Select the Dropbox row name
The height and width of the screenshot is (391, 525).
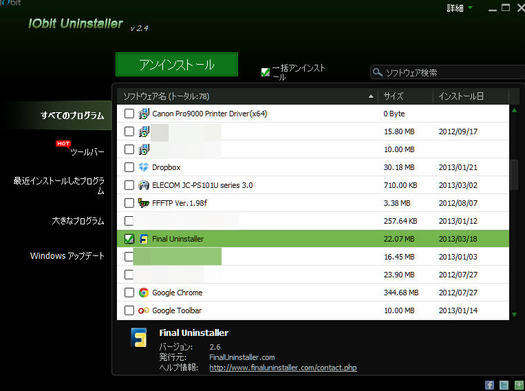166,167
